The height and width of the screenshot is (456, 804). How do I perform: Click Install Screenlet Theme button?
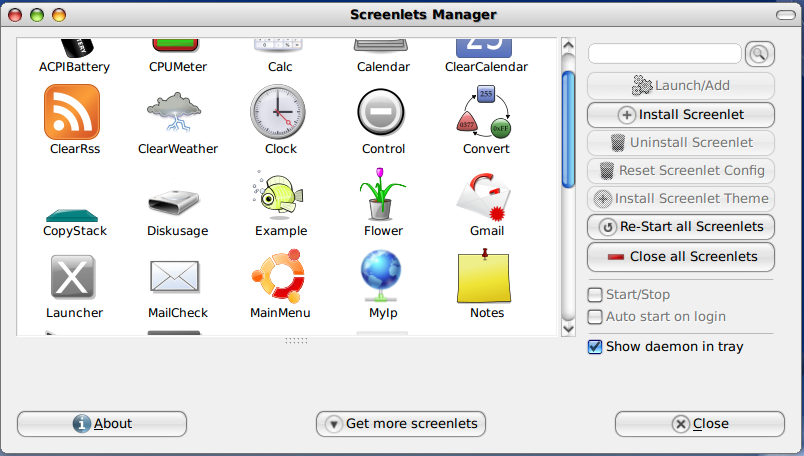[x=681, y=199]
